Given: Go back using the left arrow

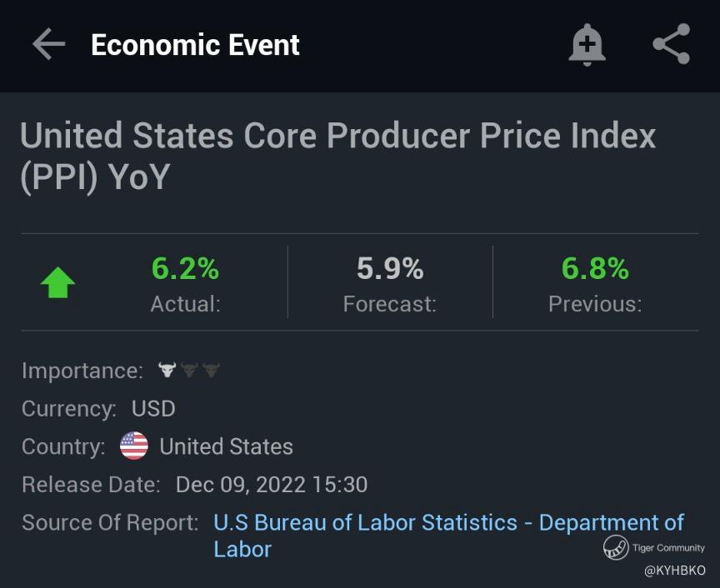Looking at the screenshot, I should tap(48, 45).
